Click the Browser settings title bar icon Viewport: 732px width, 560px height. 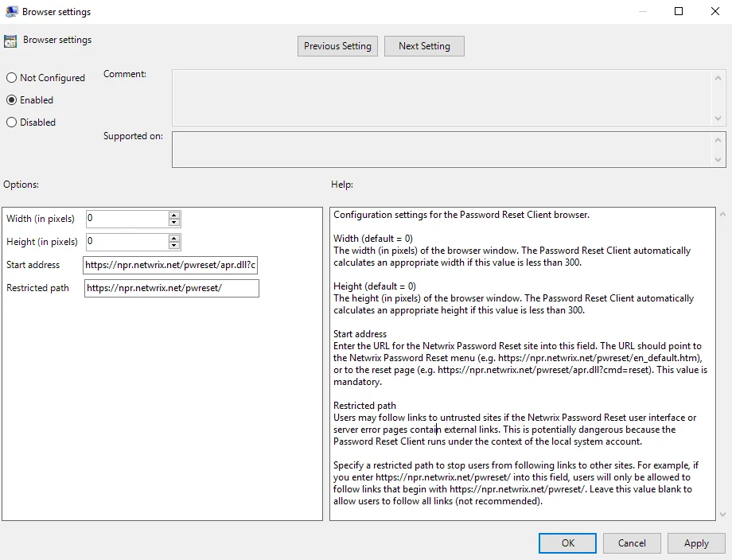click(x=11, y=12)
